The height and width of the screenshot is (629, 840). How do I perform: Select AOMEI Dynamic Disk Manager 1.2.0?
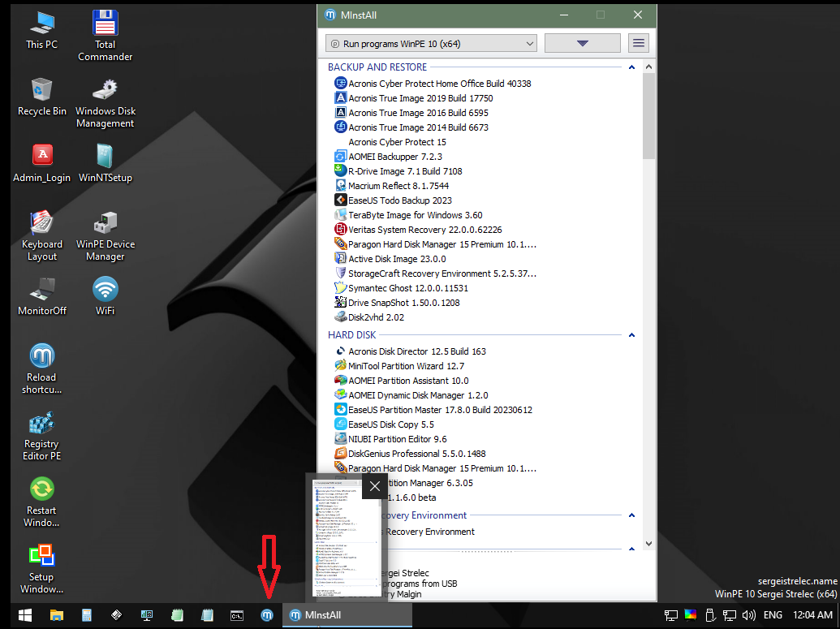click(x=411, y=395)
